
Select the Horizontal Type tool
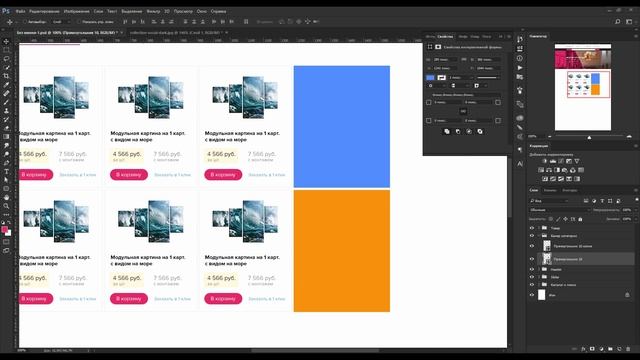6,171
